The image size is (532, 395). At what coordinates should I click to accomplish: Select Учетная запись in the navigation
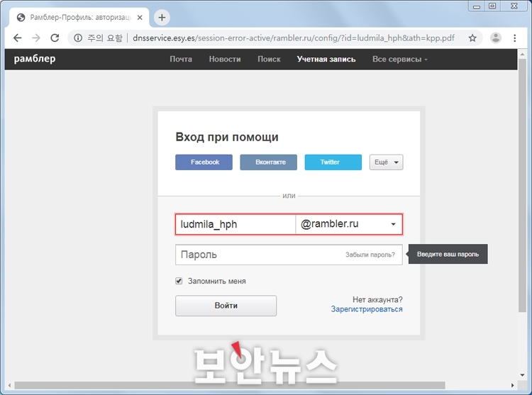point(326,59)
